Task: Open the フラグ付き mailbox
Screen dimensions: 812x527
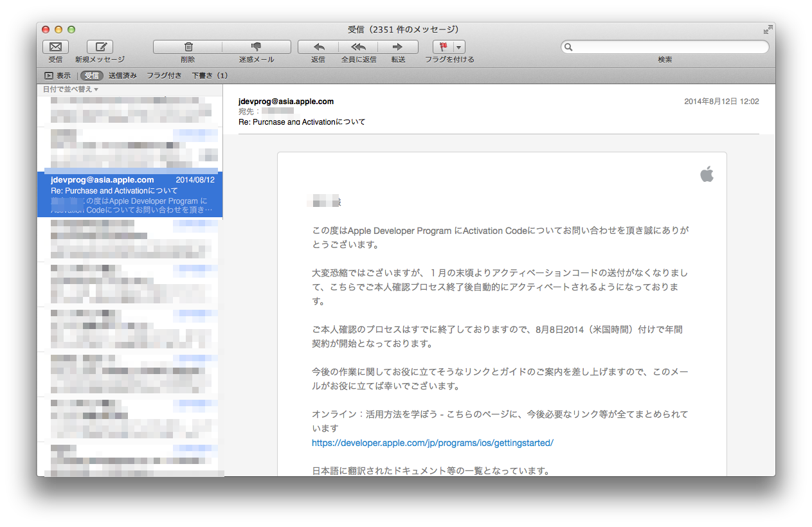Action: pos(164,76)
